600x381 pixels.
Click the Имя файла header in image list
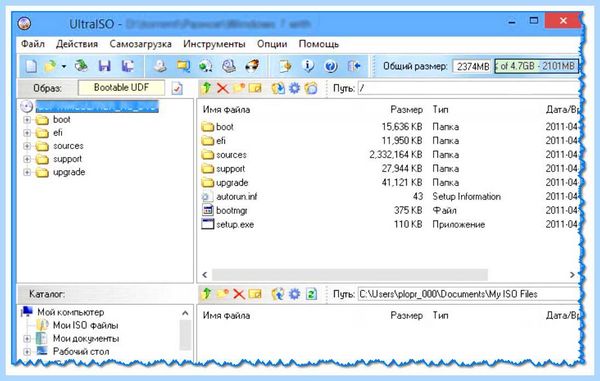coord(226,110)
